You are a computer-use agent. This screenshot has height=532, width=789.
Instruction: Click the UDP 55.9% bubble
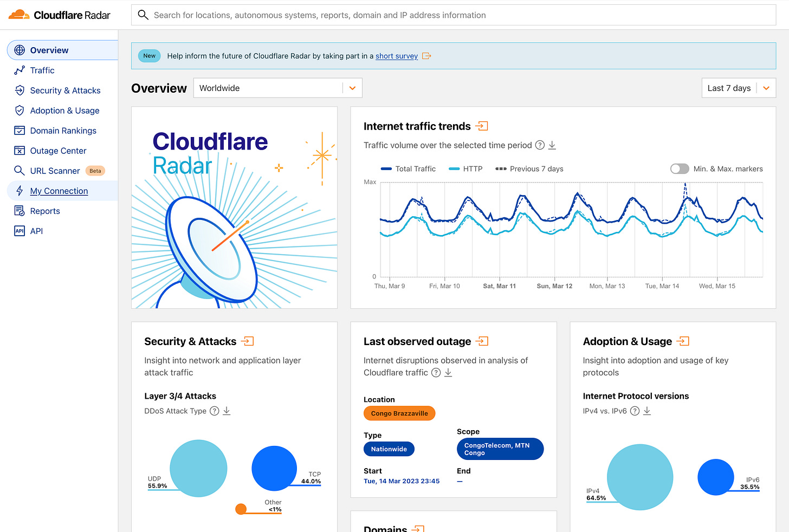click(x=198, y=469)
